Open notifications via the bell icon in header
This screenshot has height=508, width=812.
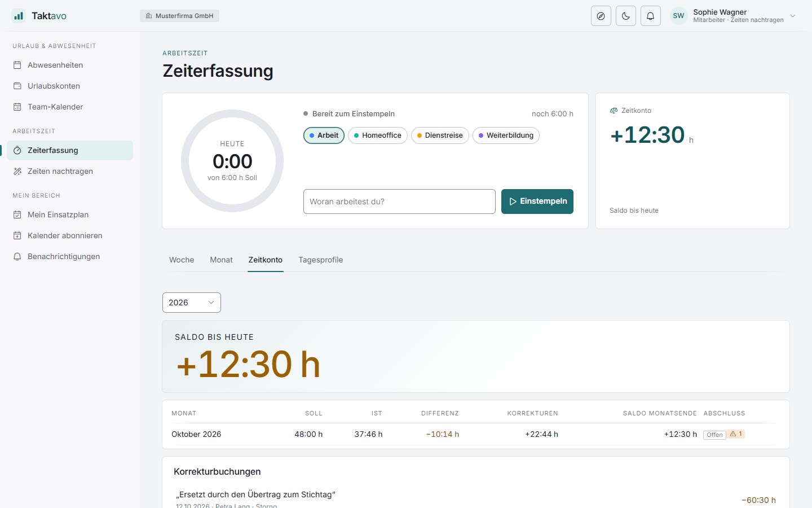click(651, 16)
